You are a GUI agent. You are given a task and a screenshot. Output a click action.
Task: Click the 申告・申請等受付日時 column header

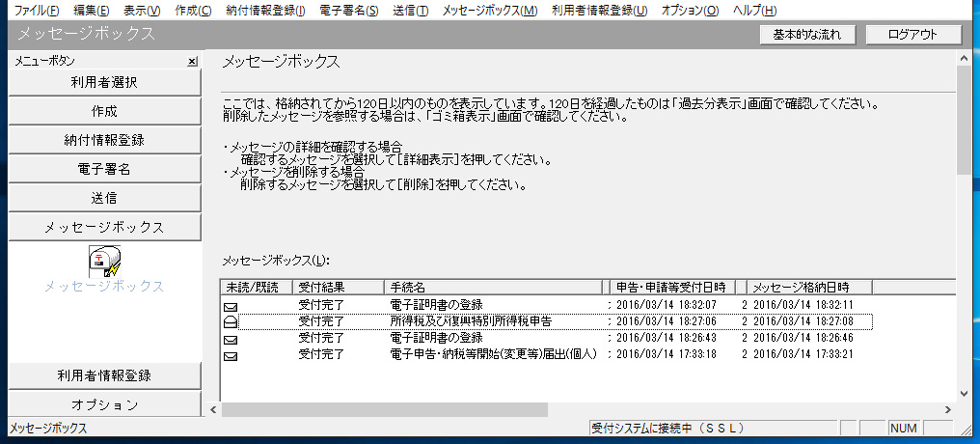click(x=674, y=287)
